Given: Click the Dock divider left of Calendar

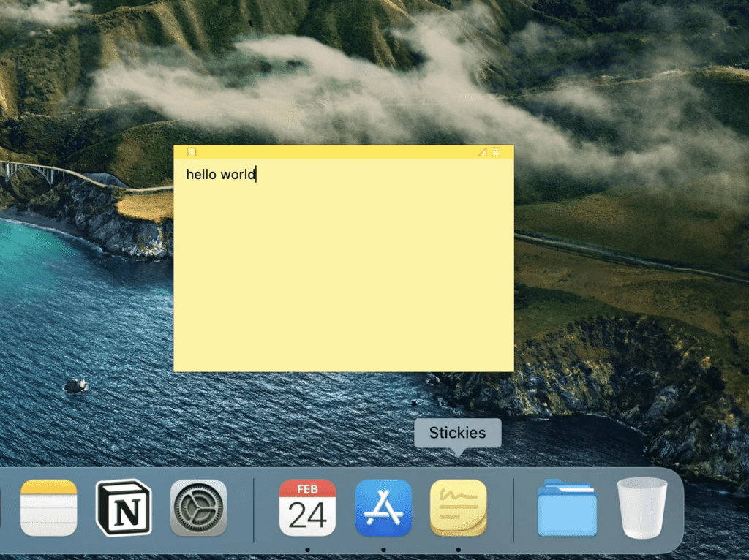Looking at the screenshot, I should tap(254, 510).
